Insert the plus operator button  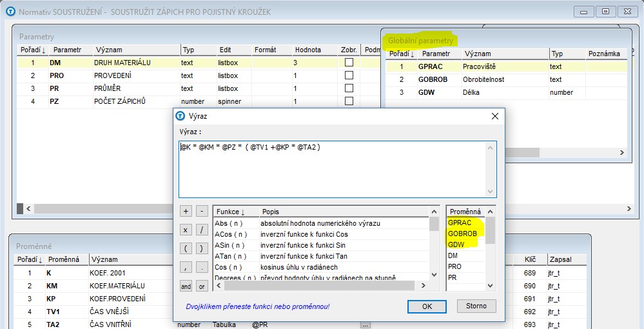pyautogui.click(x=186, y=211)
